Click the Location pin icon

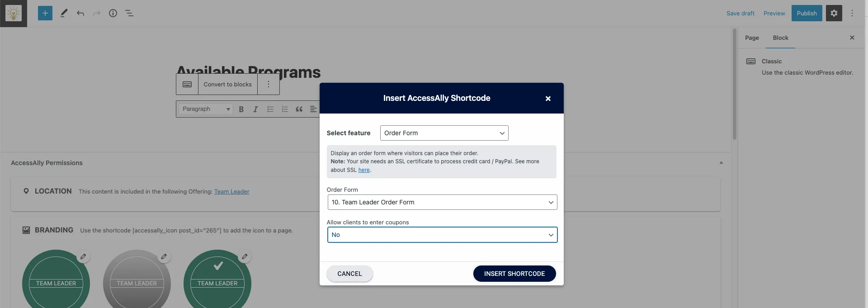click(x=26, y=191)
